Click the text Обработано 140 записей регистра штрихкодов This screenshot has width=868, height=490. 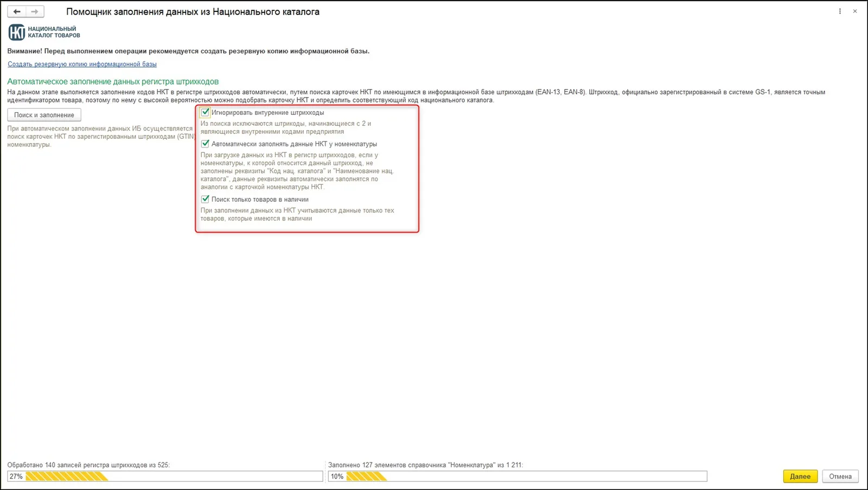[88, 465]
